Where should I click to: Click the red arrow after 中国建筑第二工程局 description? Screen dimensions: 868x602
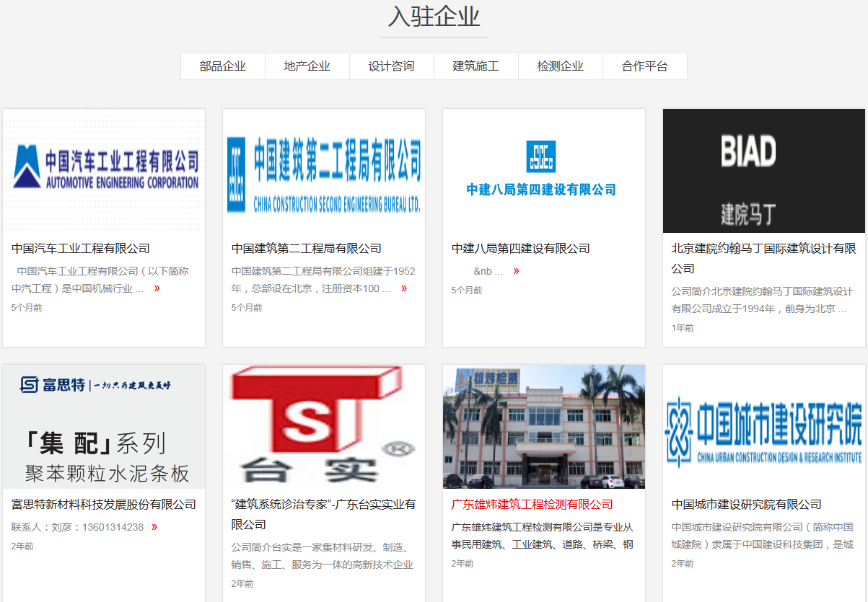point(404,288)
